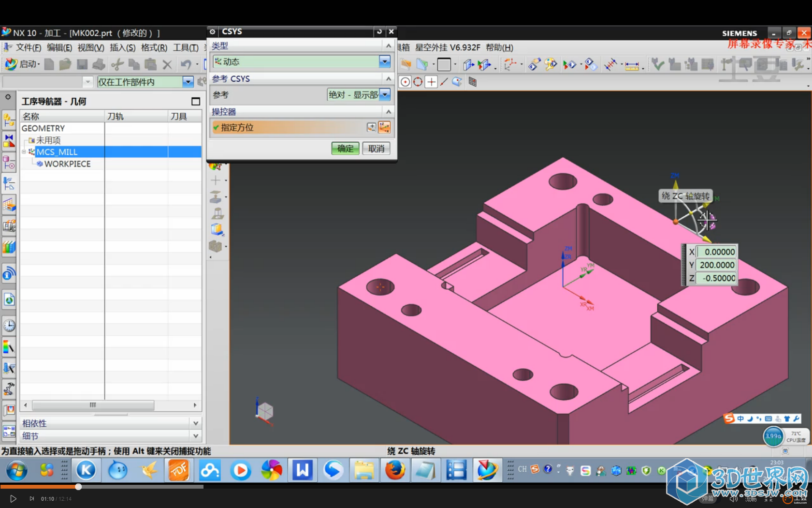Screen dimensions: 812x508
Task: Open the Roles sidebar icon
Action: 9,411
